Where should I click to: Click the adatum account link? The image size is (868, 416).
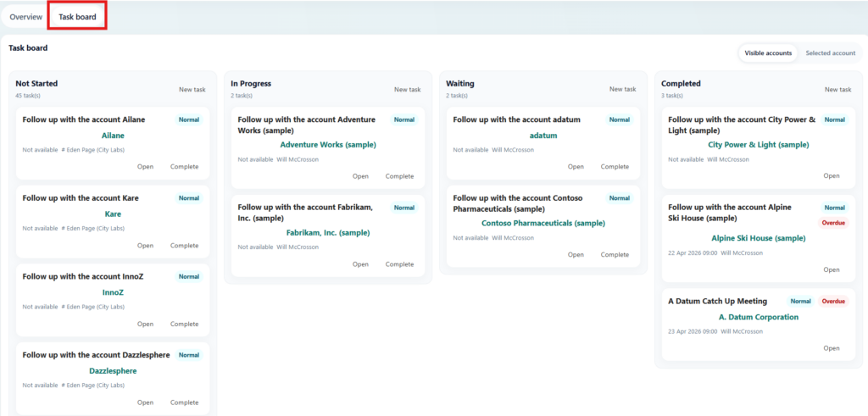(543, 136)
